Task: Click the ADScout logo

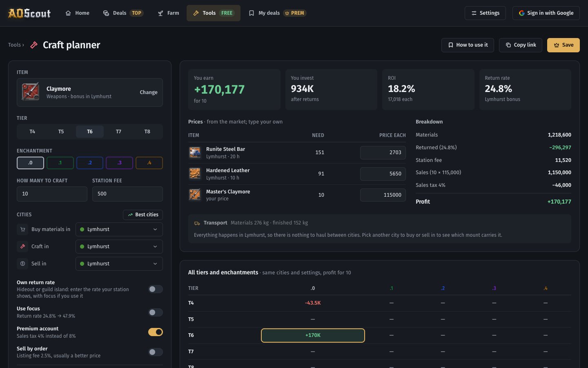Action: click(x=29, y=13)
